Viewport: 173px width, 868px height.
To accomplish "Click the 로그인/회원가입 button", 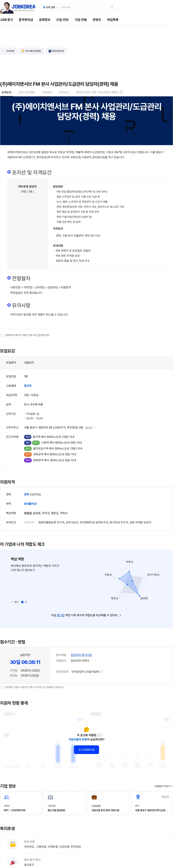I will pyautogui.click(x=86, y=749).
